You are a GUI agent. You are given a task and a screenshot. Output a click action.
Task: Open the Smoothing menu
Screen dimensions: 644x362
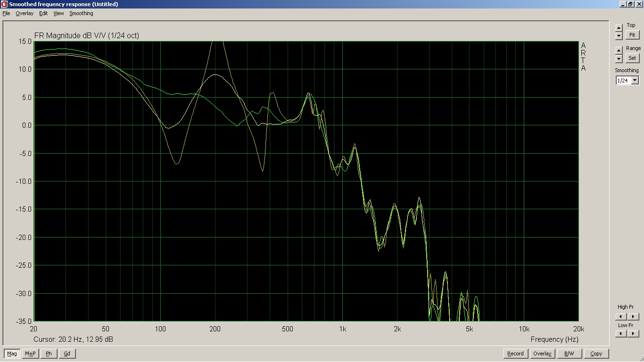pyautogui.click(x=81, y=13)
